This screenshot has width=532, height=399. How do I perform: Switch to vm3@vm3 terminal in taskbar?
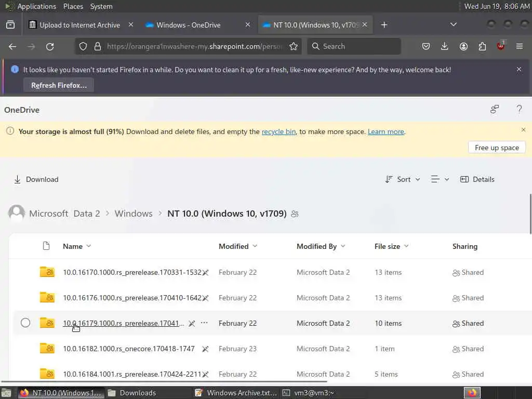309,393
